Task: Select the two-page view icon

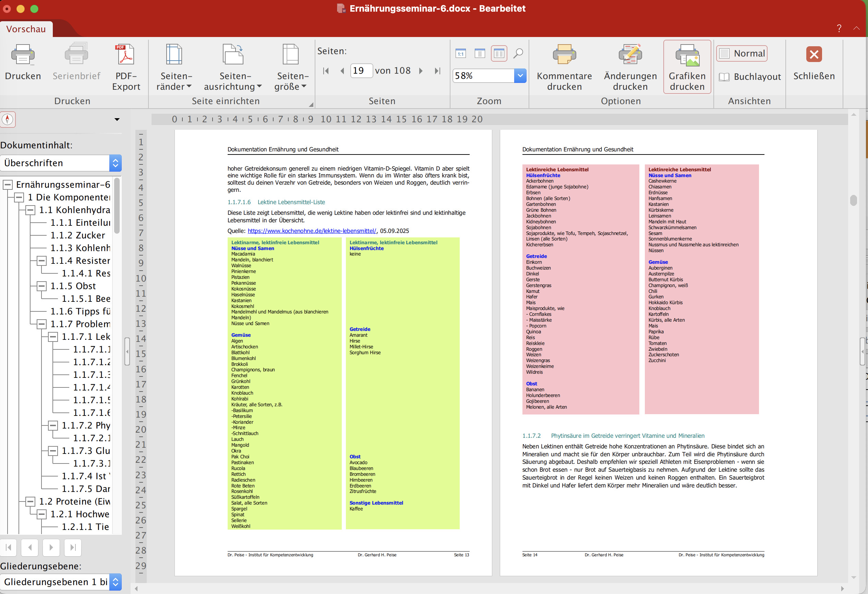Action: (499, 54)
